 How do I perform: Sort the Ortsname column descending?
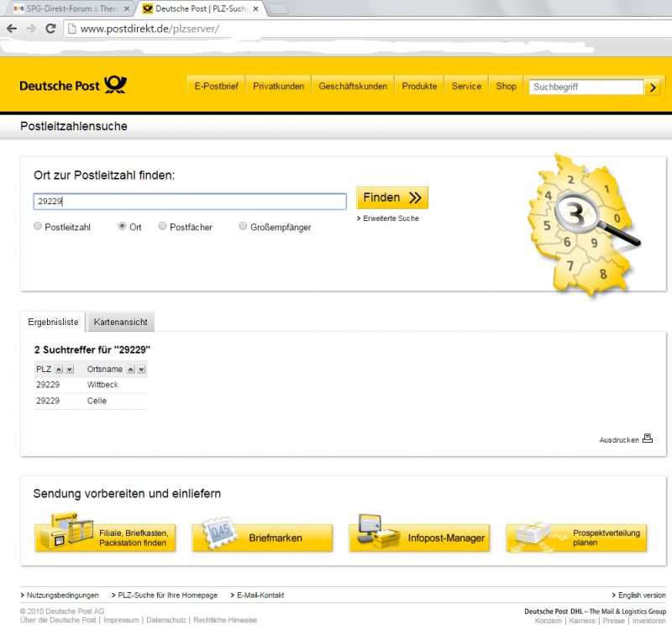[141, 370]
